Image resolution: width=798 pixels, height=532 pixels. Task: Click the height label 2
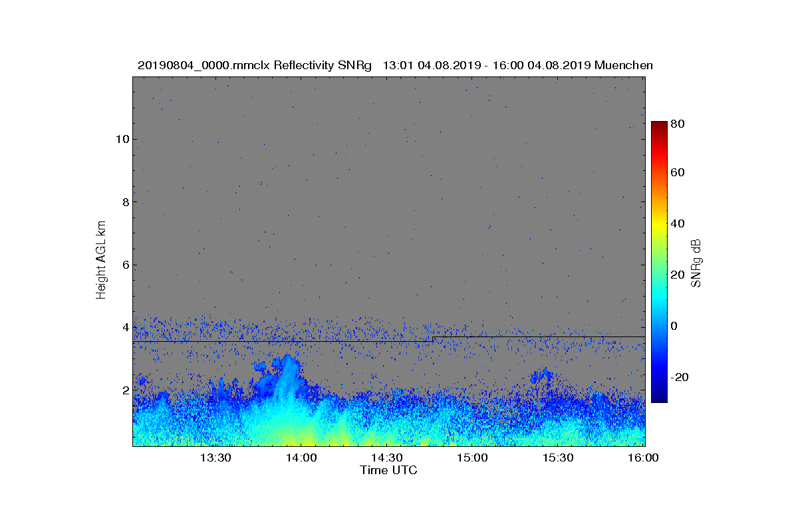point(124,390)
